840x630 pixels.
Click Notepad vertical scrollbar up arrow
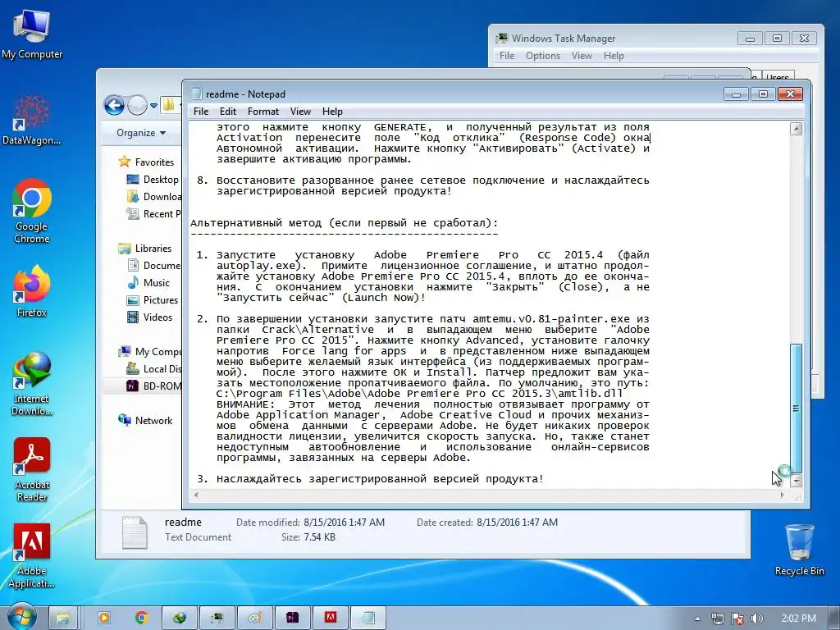pos(796,129)
